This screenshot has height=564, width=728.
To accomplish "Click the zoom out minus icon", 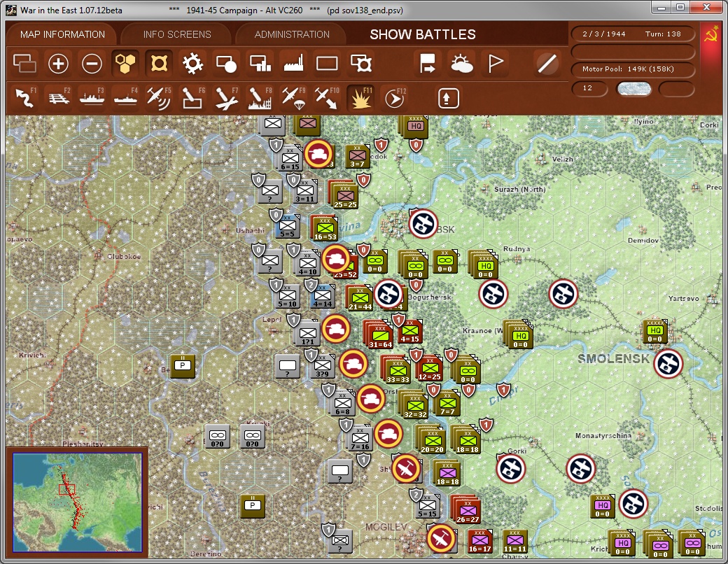I will [x=92, y=64].
